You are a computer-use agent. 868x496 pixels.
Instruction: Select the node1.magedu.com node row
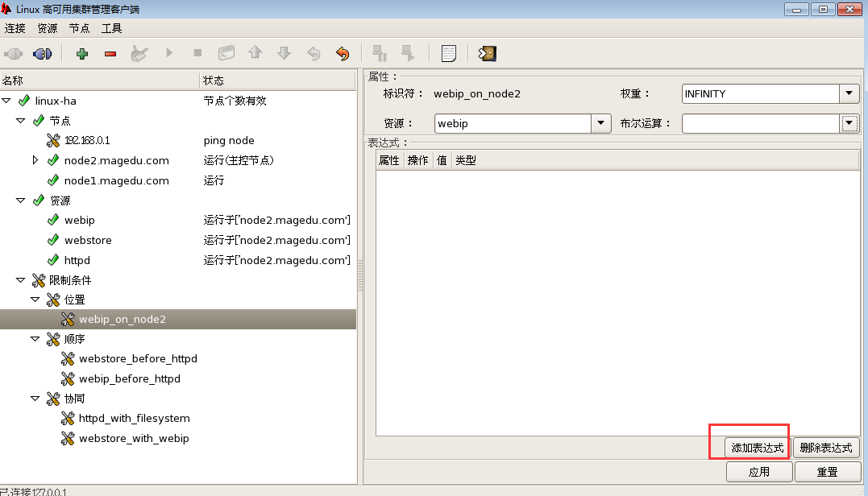tap(177, 180)
